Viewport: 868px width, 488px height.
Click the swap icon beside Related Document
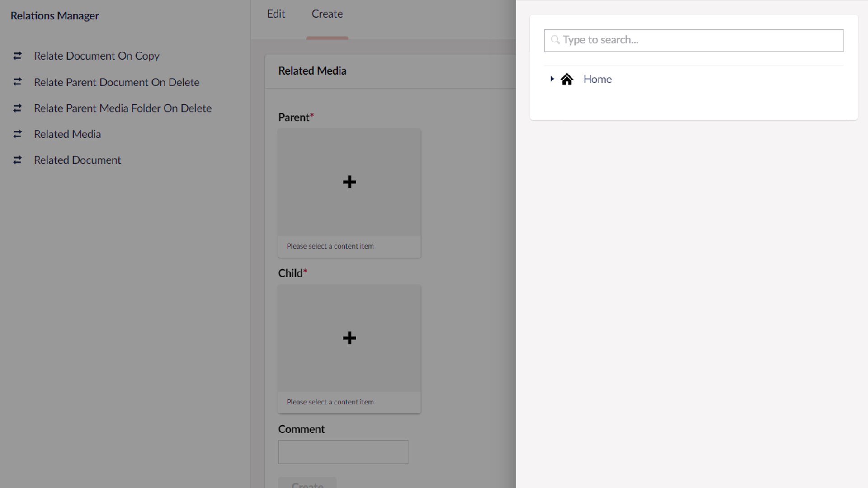tap(18, 160)
